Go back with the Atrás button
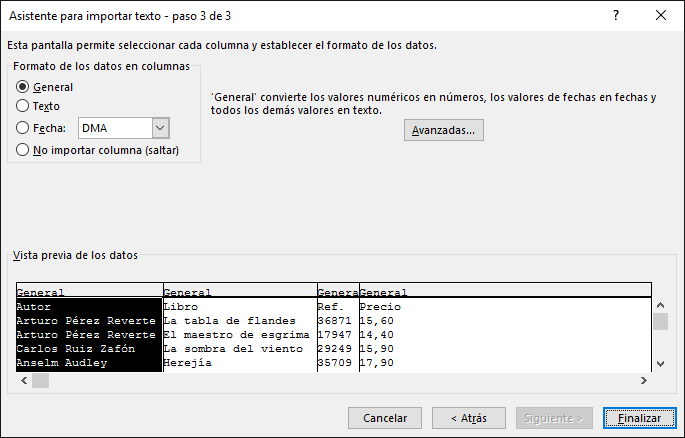This screenshot has width=685, height=438. click(x=469, y=418)
